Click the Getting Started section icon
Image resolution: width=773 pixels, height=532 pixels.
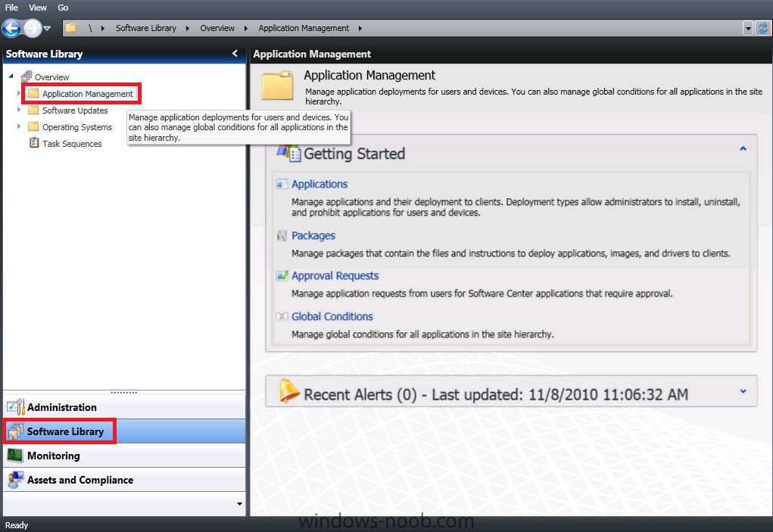point(288,153)
